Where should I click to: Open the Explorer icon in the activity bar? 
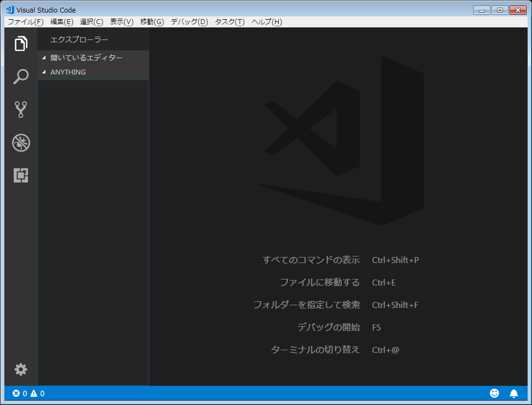pyautogui.click(x=20, y=43)
